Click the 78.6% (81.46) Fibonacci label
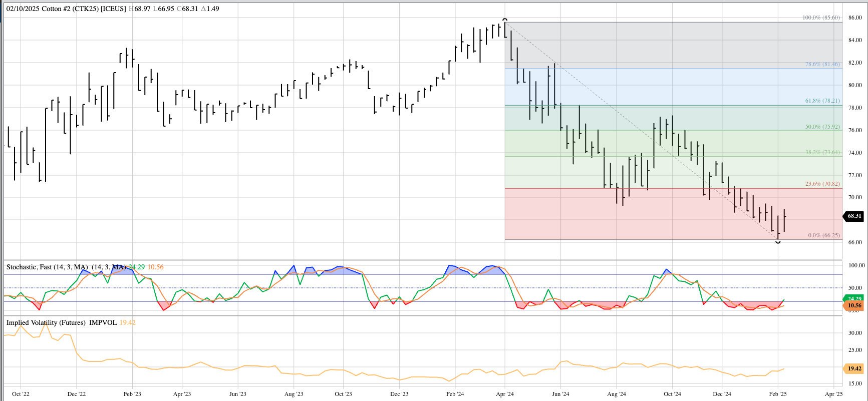 pyautogui.click(x=822, y=64)
